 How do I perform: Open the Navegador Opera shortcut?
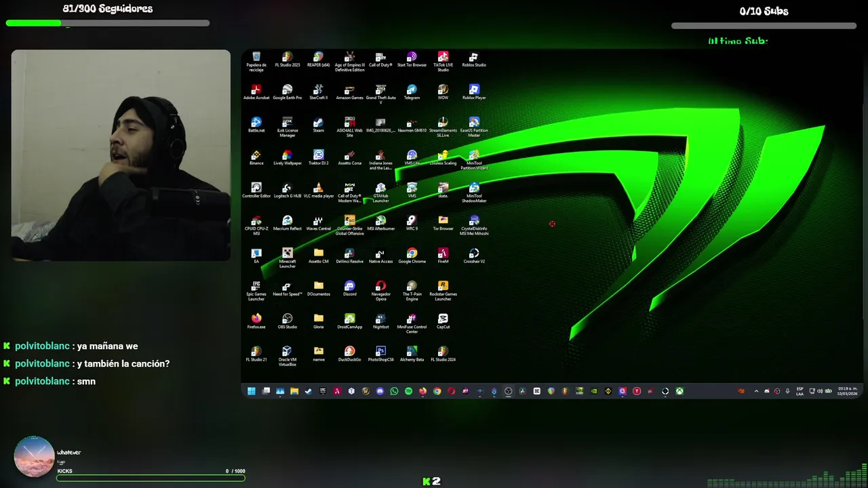point(380,290)
